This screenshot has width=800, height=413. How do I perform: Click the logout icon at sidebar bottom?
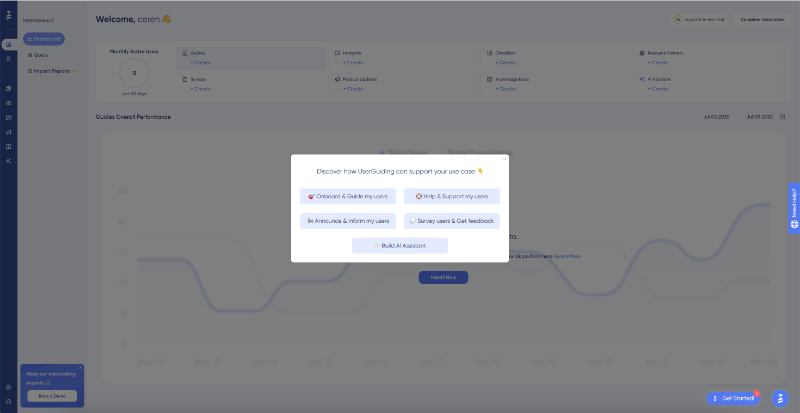click(x=8, y=401)
